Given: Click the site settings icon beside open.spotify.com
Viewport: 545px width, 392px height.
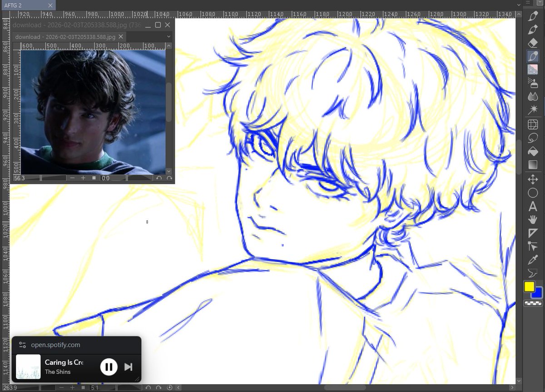Looking at the screenshot, I should coord(23,345).
